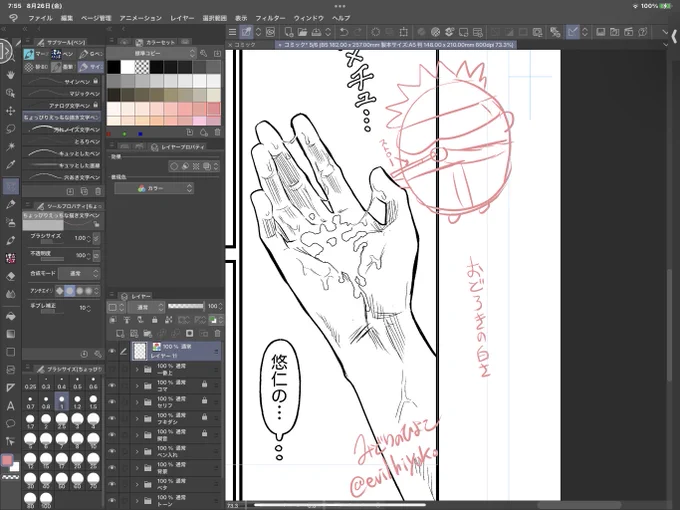
Task: Toggle visibility of トーン folder
Action: point(112,500)
